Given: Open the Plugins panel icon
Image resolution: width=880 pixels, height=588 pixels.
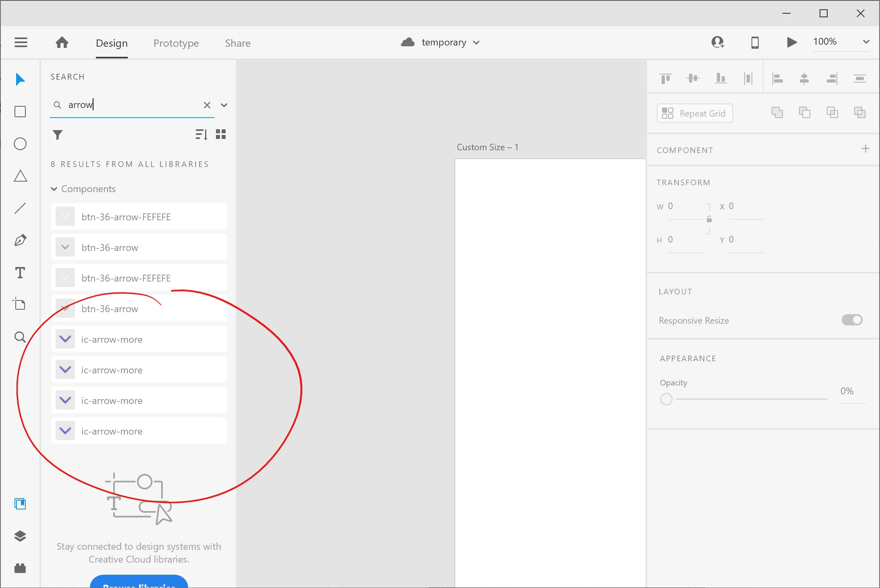Looking at the screenshot, I should 20,568.
